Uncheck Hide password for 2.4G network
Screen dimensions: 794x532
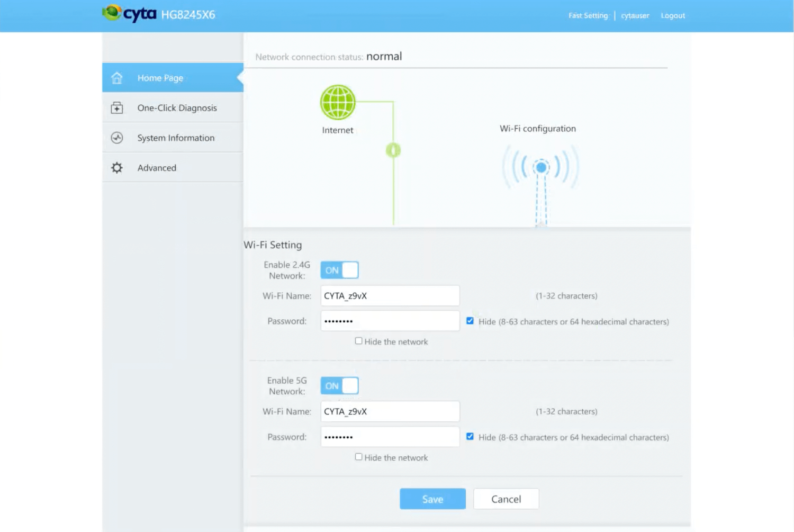pyautogui.click(x=470, y=321)
